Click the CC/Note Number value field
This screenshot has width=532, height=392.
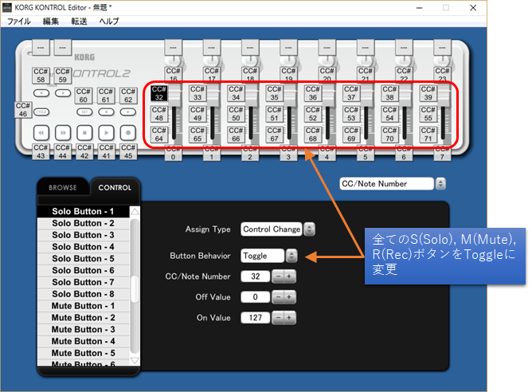[255, 276]
